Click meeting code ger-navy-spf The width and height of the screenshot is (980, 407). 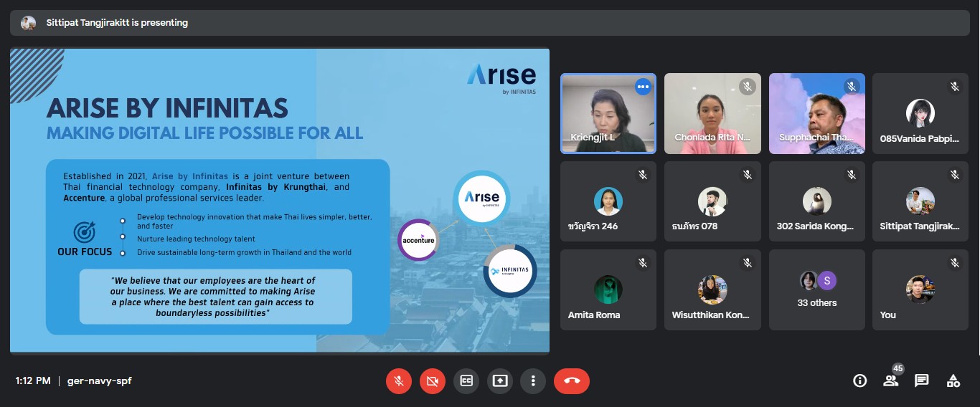[x=100, y=380]
